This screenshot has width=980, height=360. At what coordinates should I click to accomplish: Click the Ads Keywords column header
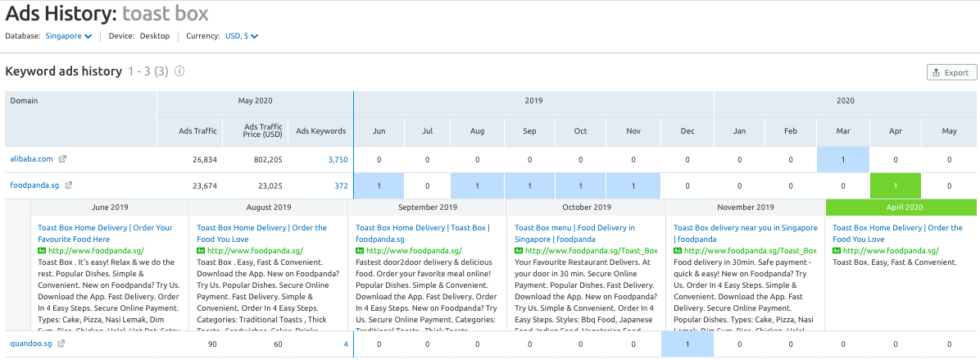[x=320, y=131]
